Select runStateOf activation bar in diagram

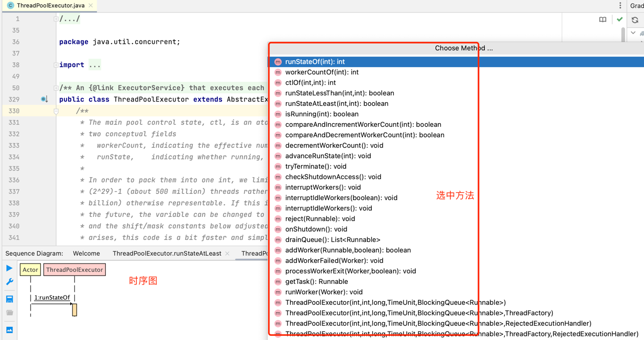(x=74, y=310)
